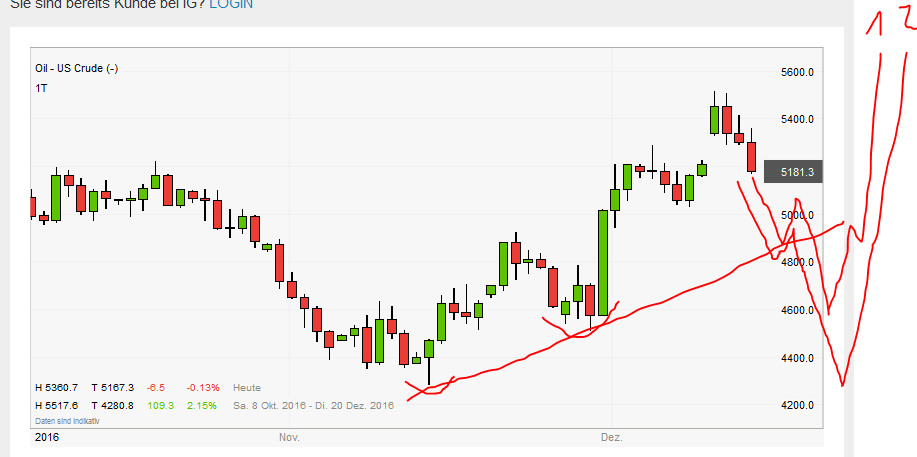The height and width of the screenshot is (457, 917).
Task: Click the 1T timeframe label
Action: click(41, 88)
